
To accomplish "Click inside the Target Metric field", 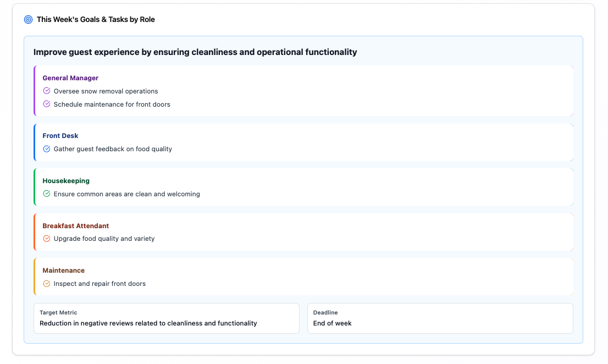I will 166,318.
